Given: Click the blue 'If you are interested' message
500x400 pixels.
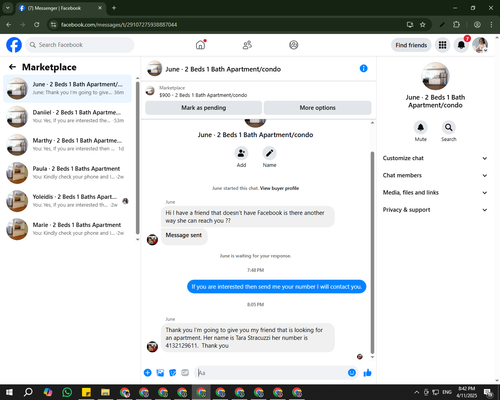Looking at the screenshot, I should click(x=277, y=287).
